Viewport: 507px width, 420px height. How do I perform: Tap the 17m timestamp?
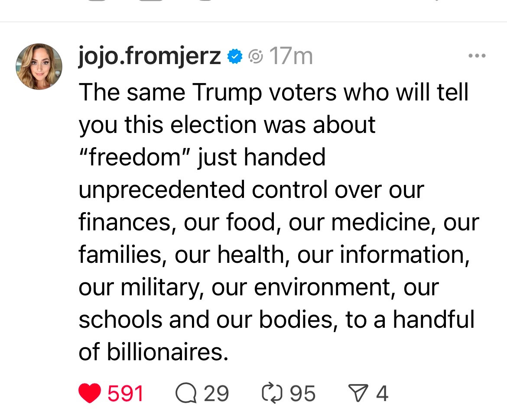(x=291, y=56)
